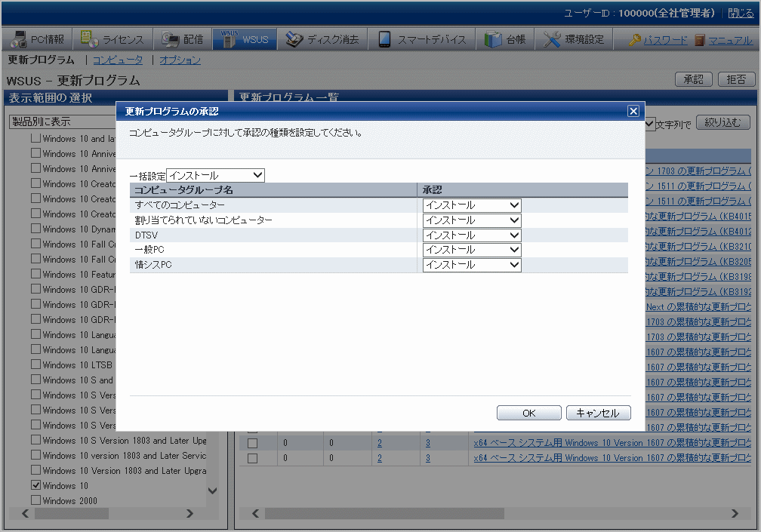Image resolution: width=761 pixels, height=532 pixels.
Task: Open the 台帳 tab
Action: pos(505,39)
